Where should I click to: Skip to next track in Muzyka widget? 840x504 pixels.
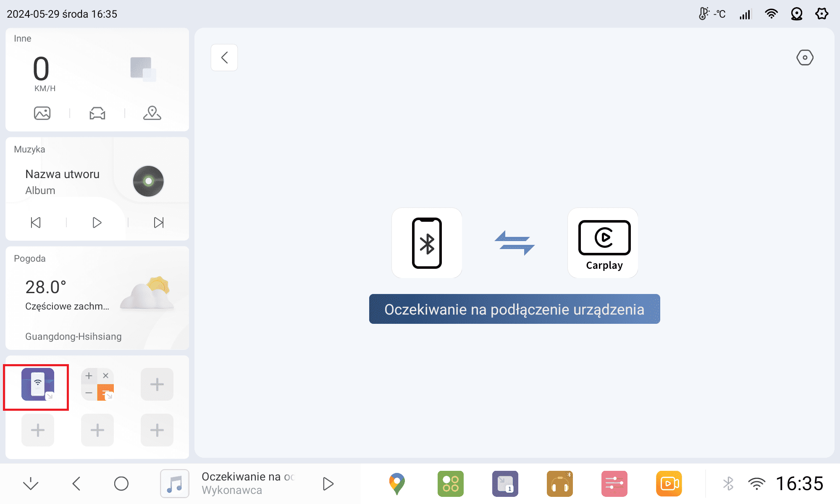158,223
